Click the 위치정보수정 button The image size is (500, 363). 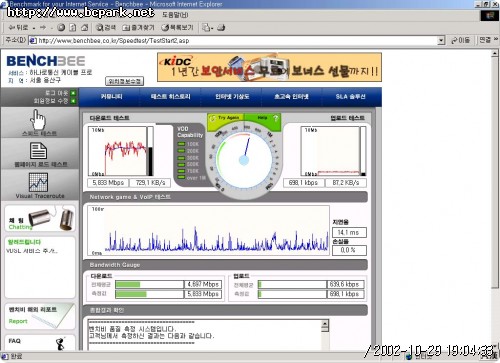tap(124, 81)
